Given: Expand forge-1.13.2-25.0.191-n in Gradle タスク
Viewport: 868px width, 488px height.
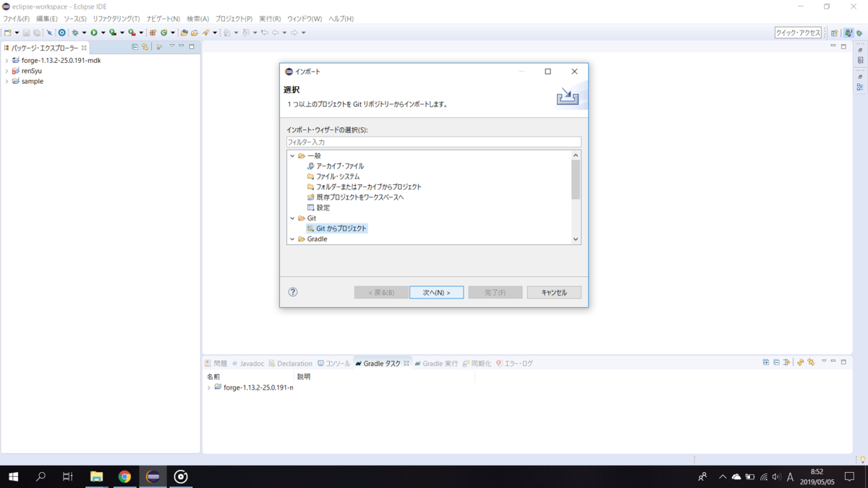Looking at the screenshot, I should [208, 388].
